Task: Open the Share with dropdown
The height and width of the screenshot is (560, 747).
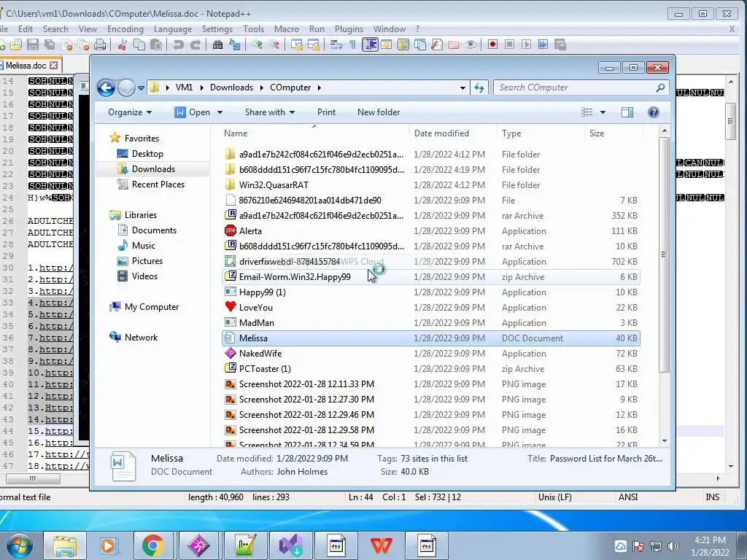Action: click(270, 112)
